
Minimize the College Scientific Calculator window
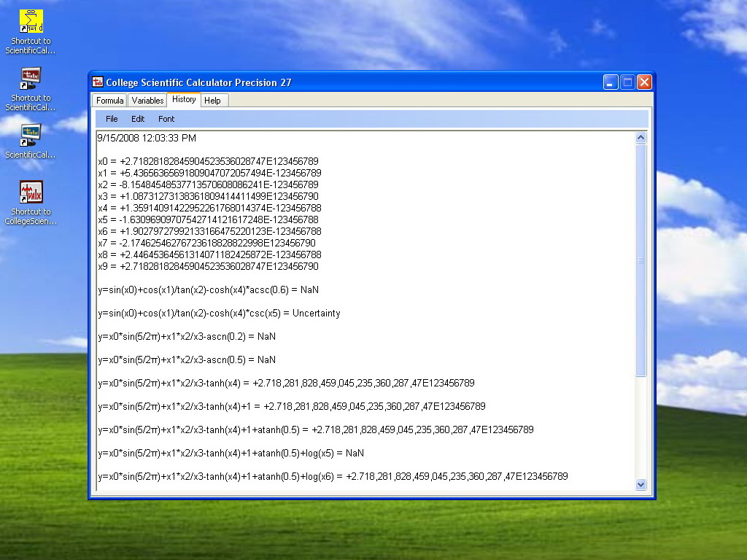(x=611, y=82)
